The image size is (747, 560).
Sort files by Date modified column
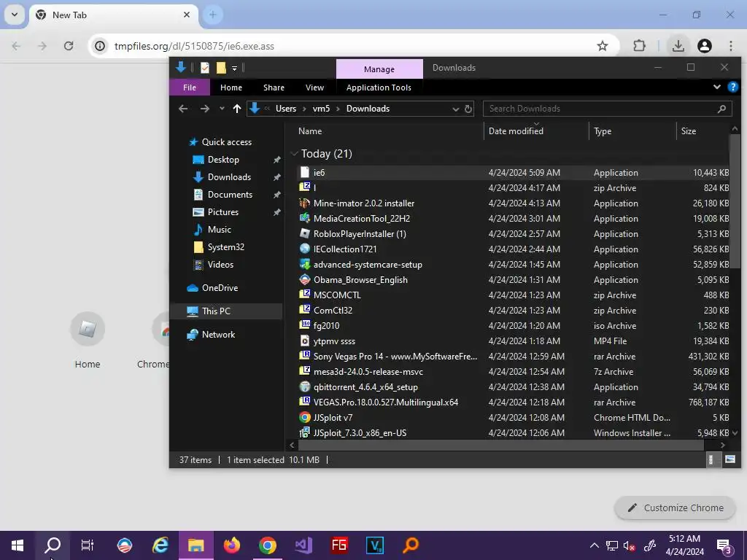click(x=516, y=131)
